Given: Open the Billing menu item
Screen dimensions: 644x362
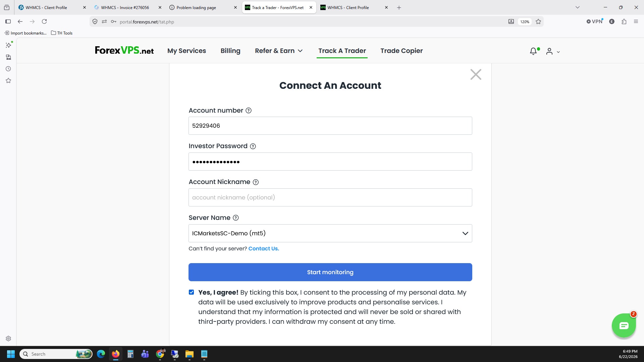Looking at the screenshot, I should tap(230, 51).
